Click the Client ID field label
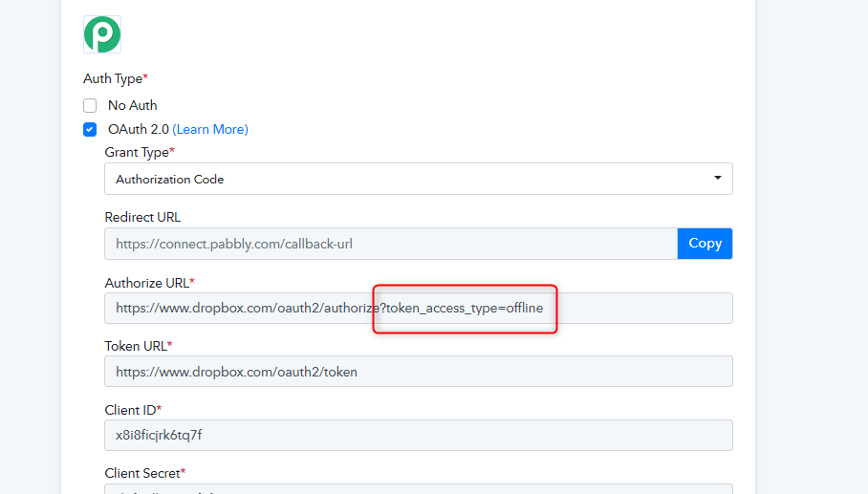Screen dimensions: 868x494 point(132,409)
